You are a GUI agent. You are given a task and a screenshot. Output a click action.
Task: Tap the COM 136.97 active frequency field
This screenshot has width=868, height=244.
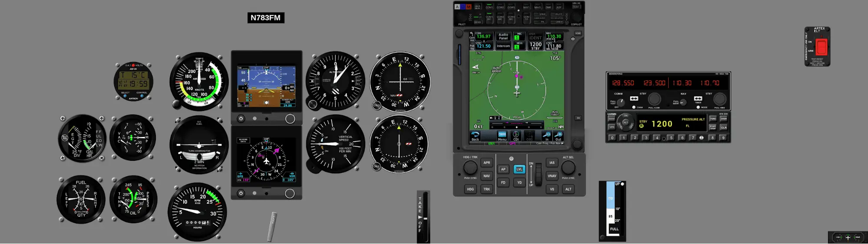pos(483,36)
